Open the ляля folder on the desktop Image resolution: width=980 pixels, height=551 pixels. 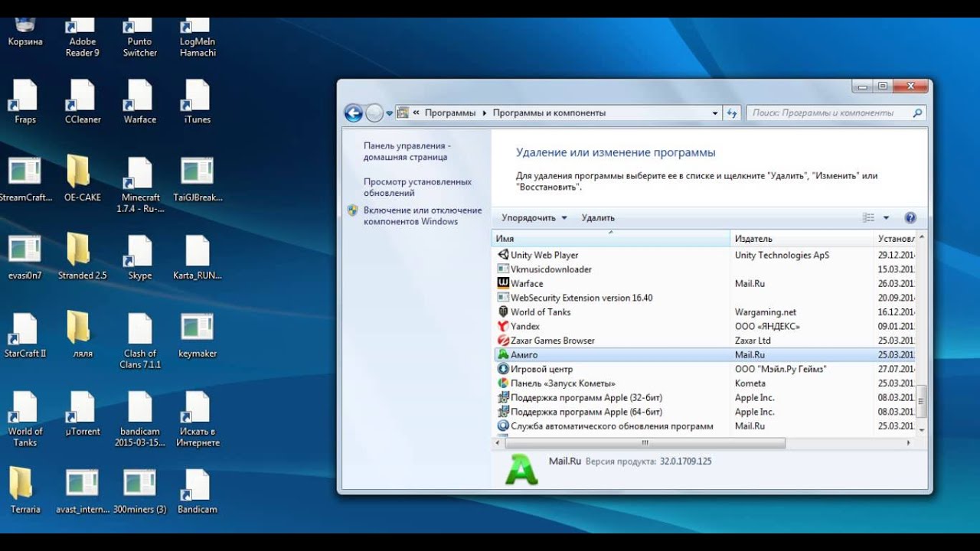[82, 336]
